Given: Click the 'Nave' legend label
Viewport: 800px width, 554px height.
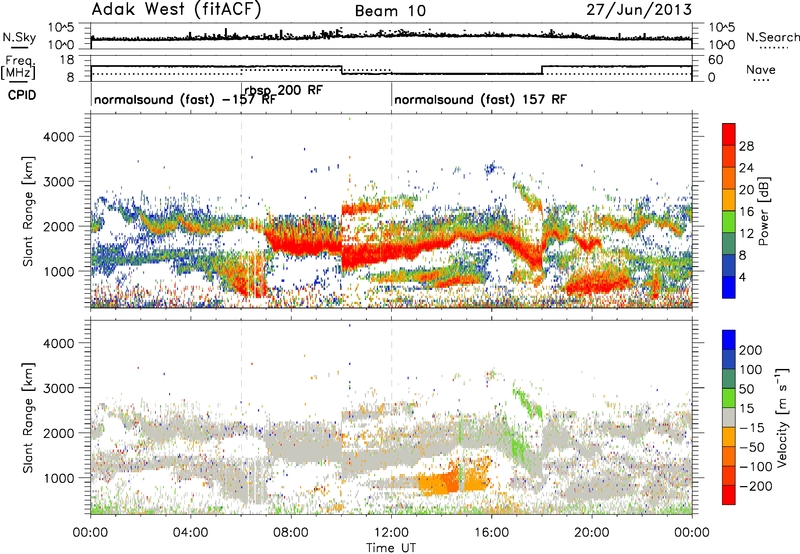Looking at the screenshot, I should (x=761, y=70).
